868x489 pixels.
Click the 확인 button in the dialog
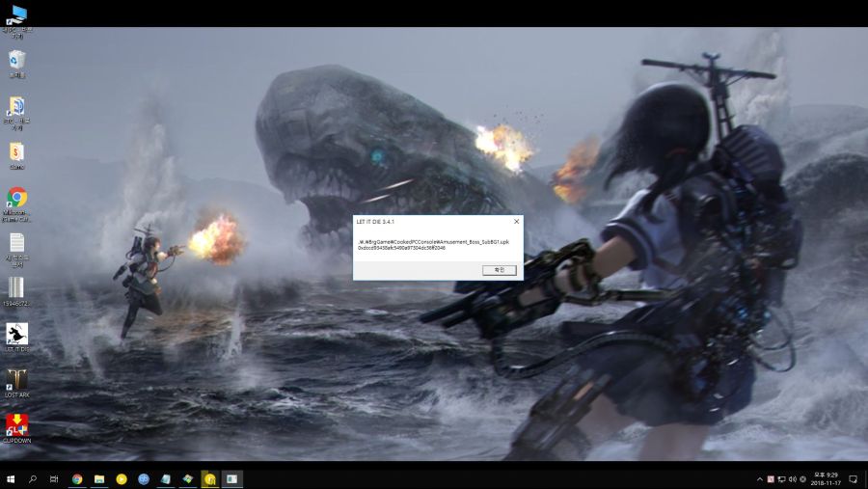[x=499, y=270]
